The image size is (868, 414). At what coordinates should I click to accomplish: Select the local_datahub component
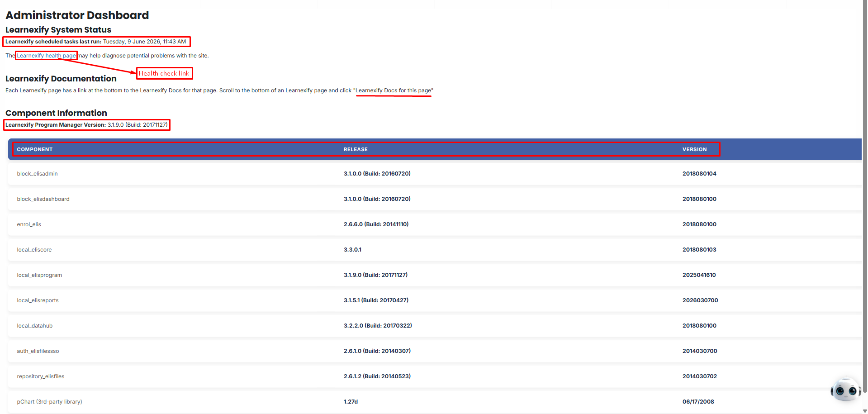35,326
